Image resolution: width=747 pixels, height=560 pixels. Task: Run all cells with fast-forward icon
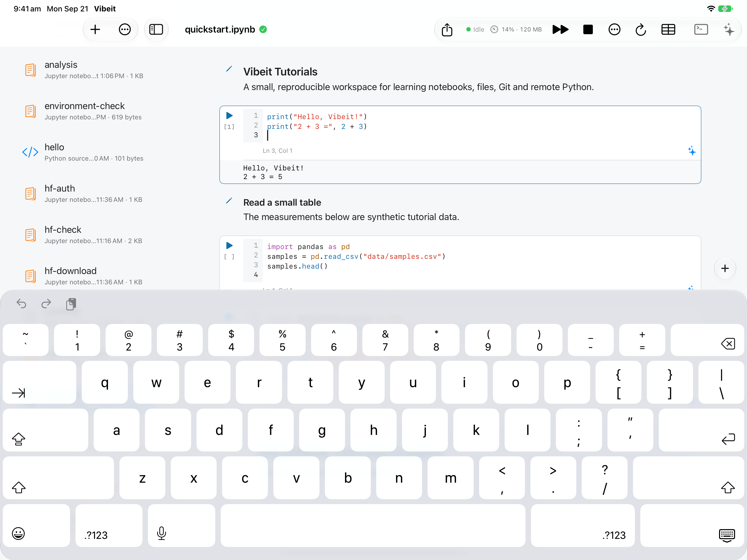pos(560,29)
